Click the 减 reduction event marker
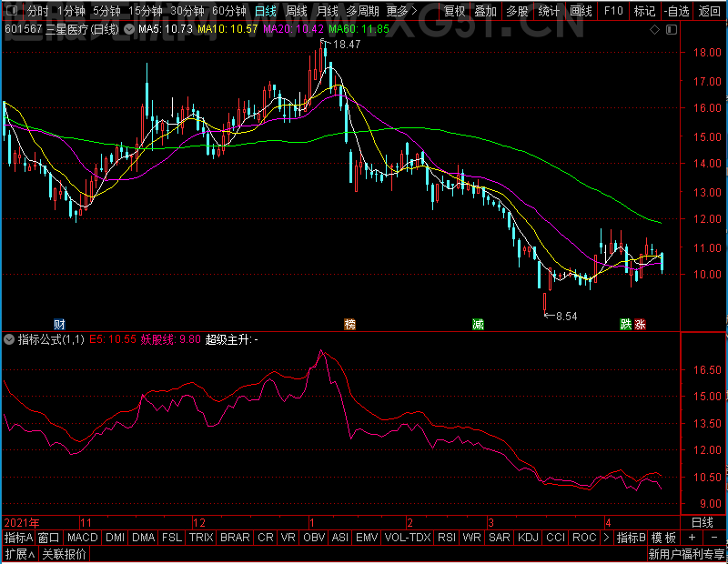Viewport: 728px width, 564px height. pos(478,324)
